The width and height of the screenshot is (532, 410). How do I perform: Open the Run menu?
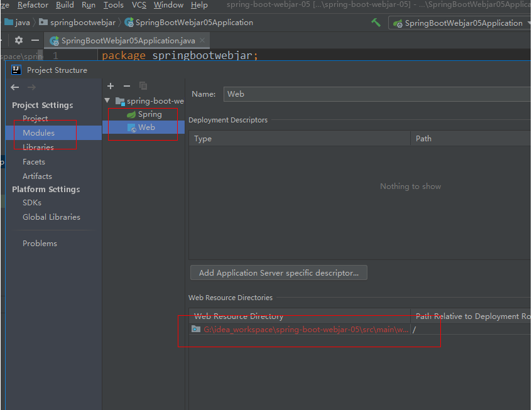coord(89,5)
